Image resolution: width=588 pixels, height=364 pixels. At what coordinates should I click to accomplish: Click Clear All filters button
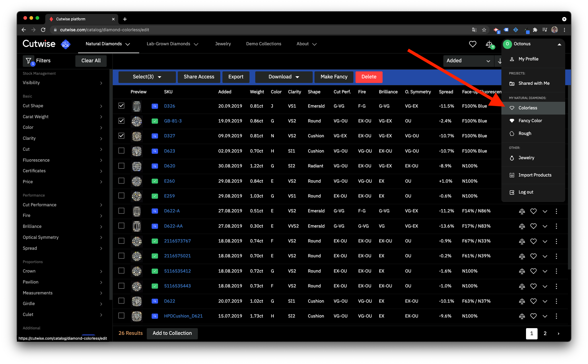click(91, 61)
